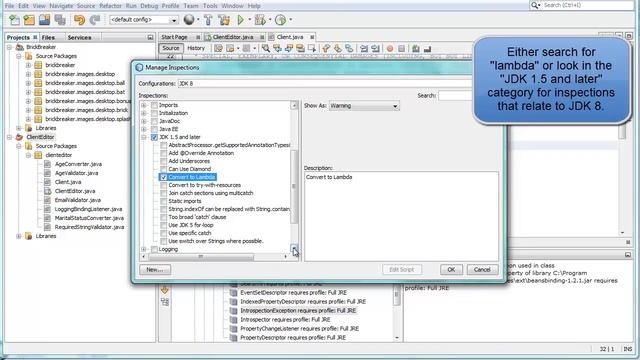Click the OK button in Manage Inspections
Screen dimensions: 640x360
click(x=451, y=269)
